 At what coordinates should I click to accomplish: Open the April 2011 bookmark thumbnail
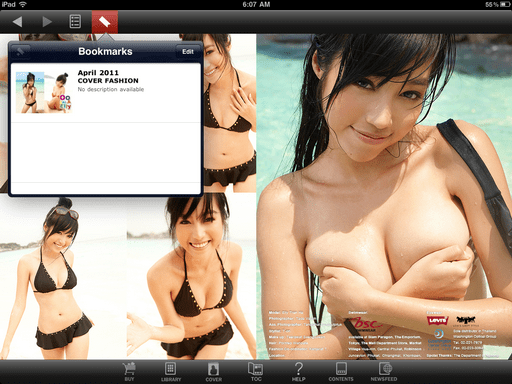click(x=44, y=92)
